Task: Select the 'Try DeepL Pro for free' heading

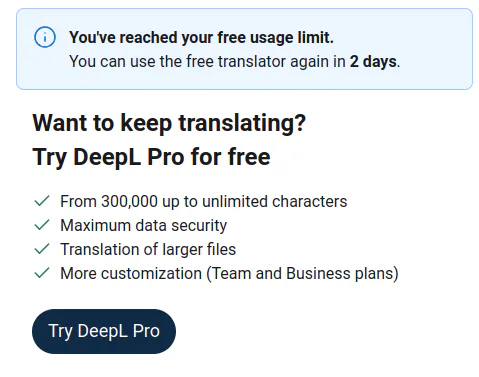Action: point(151,157)
